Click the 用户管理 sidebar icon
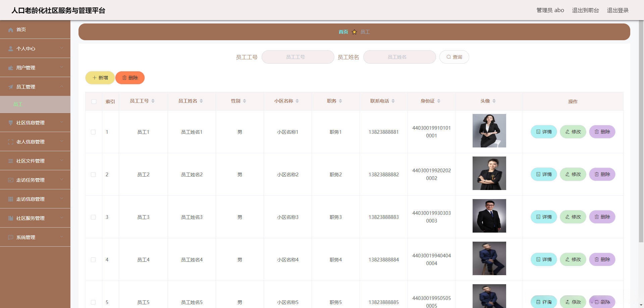Viewport: 644px width, 308px height. point(11,68)
